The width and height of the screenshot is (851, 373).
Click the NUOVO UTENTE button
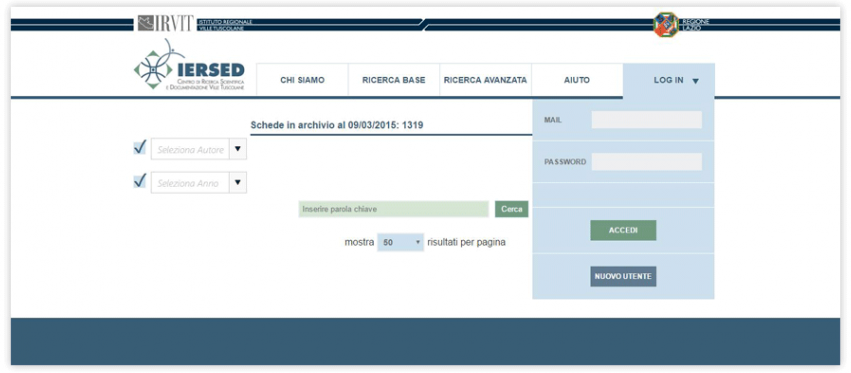623,276
